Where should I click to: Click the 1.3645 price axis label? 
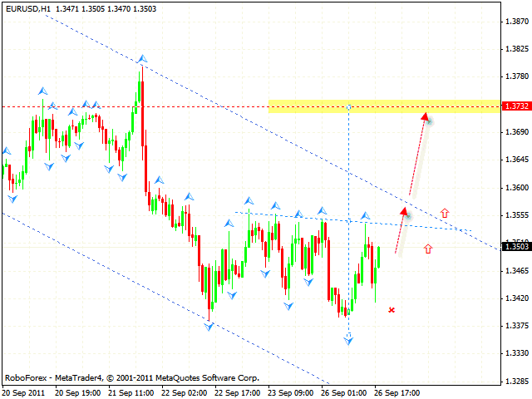(517, 160)
